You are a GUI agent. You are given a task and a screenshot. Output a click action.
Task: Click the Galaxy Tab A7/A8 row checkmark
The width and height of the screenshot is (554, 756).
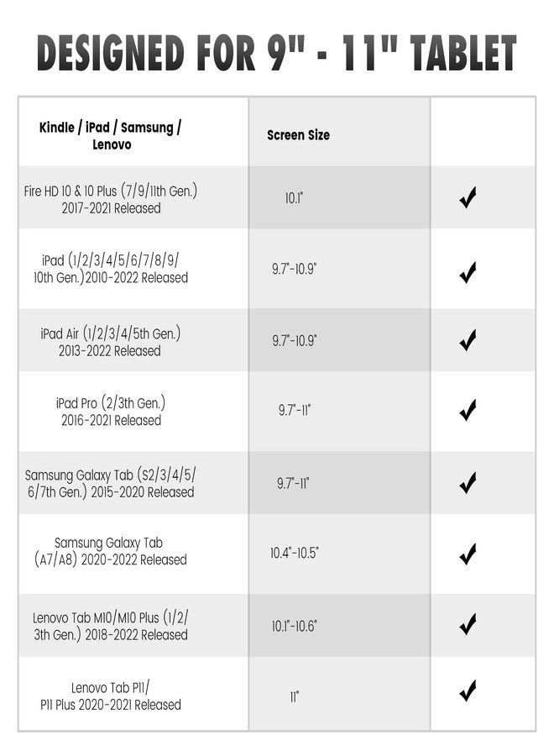pos(468,554)
